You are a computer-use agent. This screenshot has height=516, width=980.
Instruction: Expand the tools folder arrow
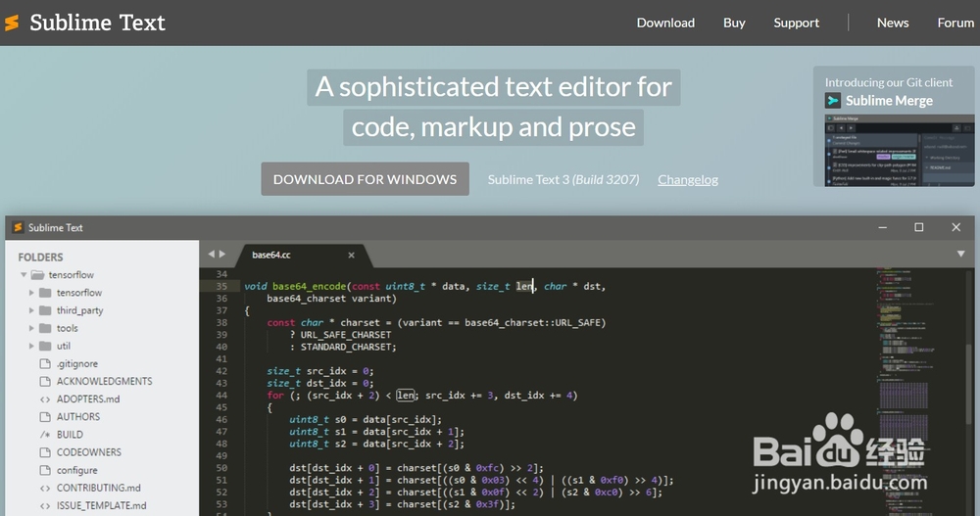point(31,328)
